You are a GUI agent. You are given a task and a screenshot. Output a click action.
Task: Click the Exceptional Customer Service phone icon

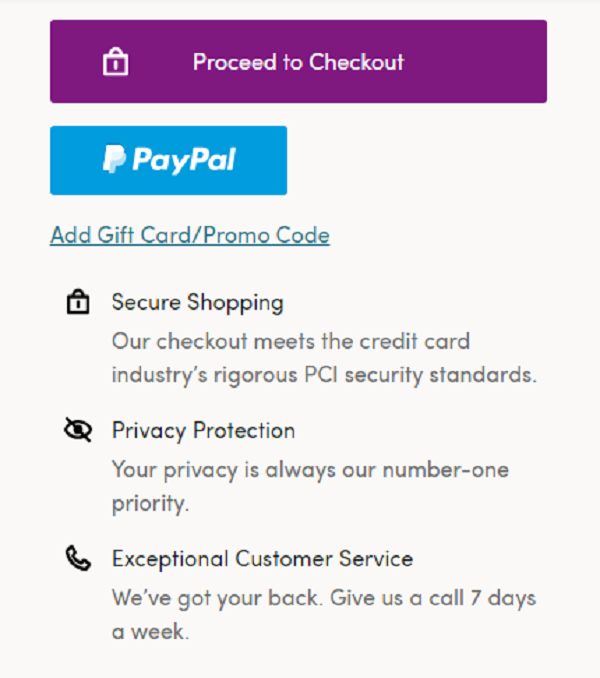pyautogui.click(x=78, y=558)
